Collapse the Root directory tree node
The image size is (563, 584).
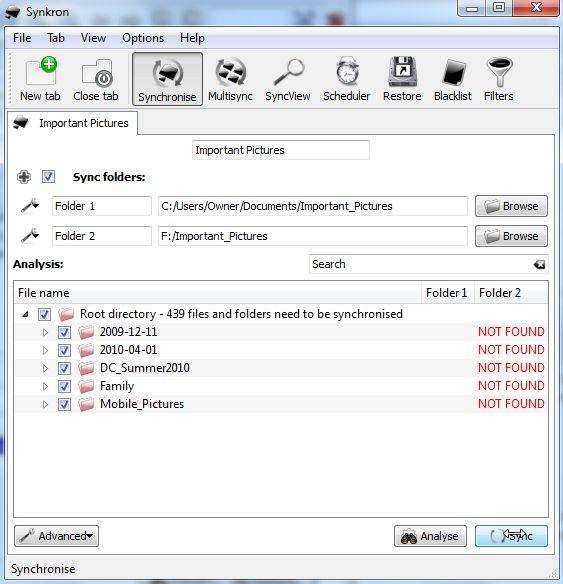(x=25, y=314)
